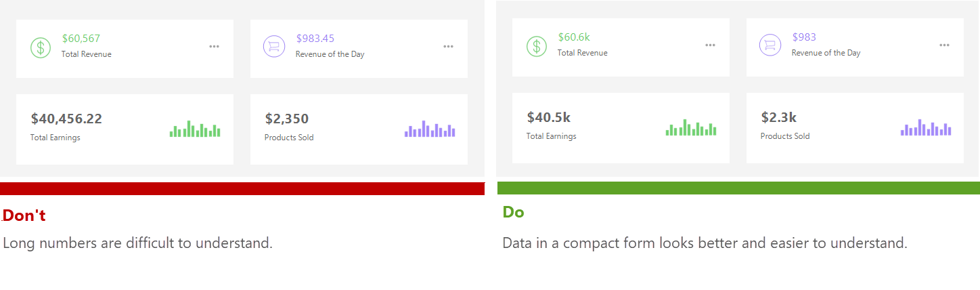The image size is (980, 290).
Task: Click the "Data in a compact form" caption
Action: [x=704, y=243]
